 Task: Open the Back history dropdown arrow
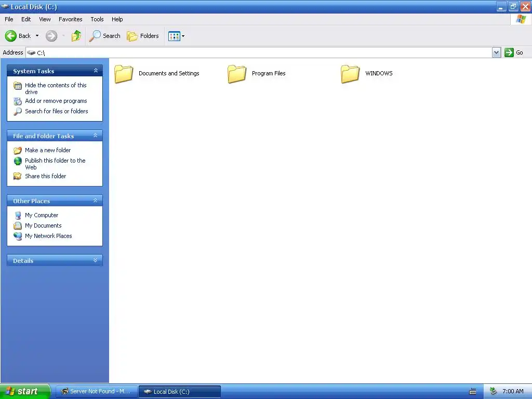click(x=37, y=36)
